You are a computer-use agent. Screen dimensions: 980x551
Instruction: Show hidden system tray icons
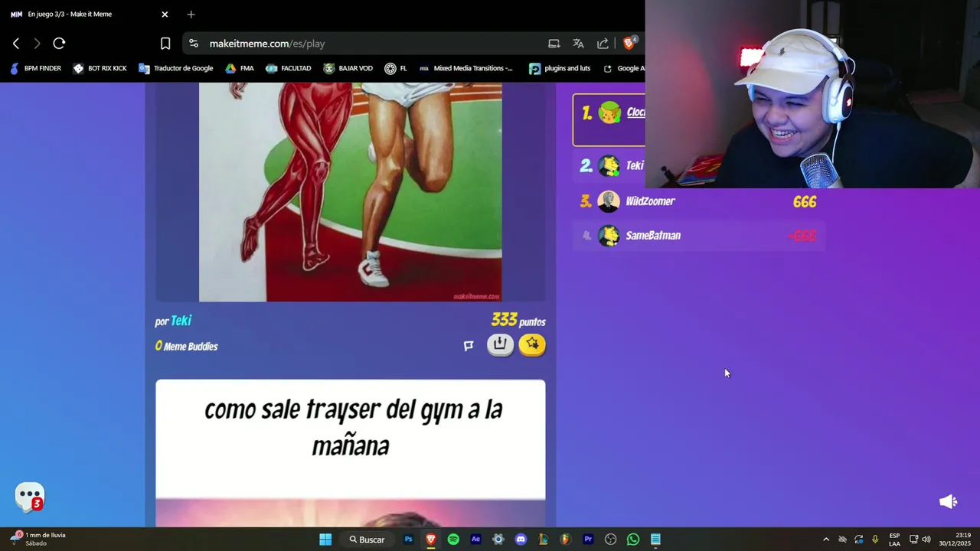[x=825, y=540]
